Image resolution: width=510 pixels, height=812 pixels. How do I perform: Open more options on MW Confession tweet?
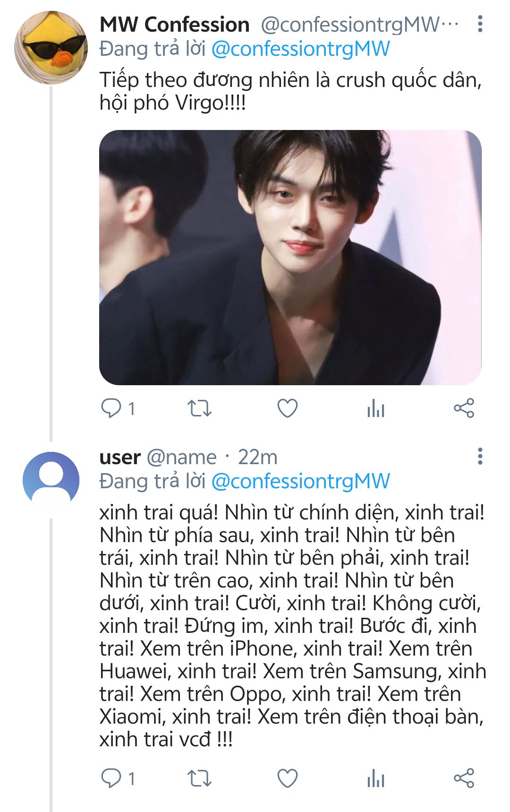pyautogui.click(x=480, y=24)
